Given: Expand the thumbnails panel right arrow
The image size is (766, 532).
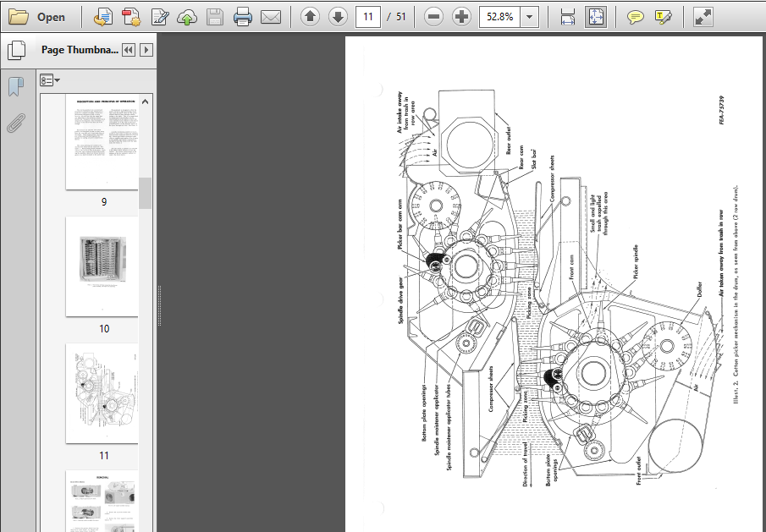Looking at the screenshot, I should pyautogui.click(x=146, y=50).
